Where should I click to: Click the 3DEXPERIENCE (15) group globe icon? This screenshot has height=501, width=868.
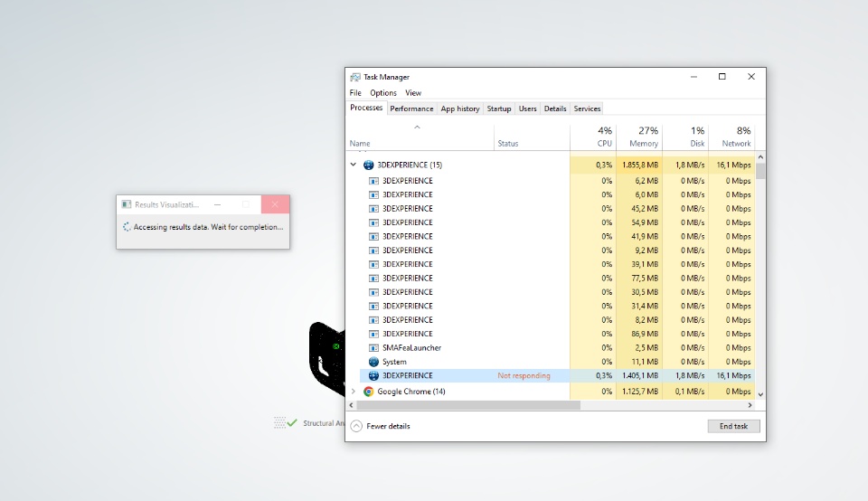pos(368,165)
